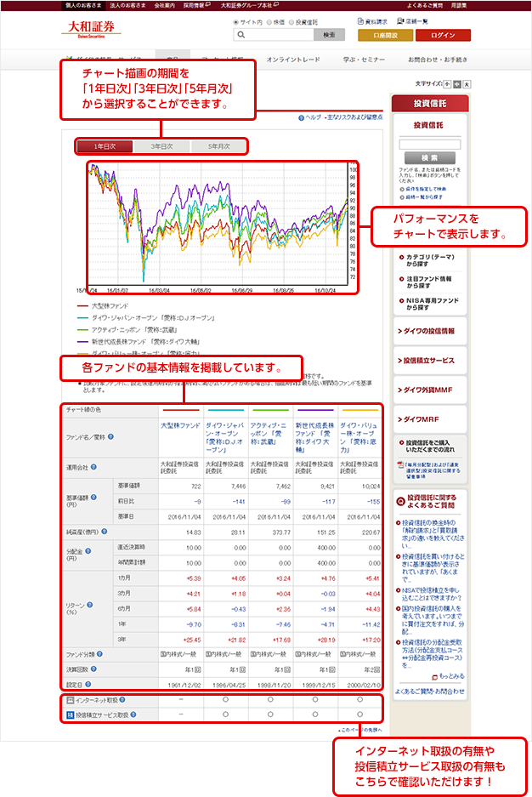Click purple chart line color for 新世代成長株ファンド
This screenshot has width=532, height=797.
[315, 410]
